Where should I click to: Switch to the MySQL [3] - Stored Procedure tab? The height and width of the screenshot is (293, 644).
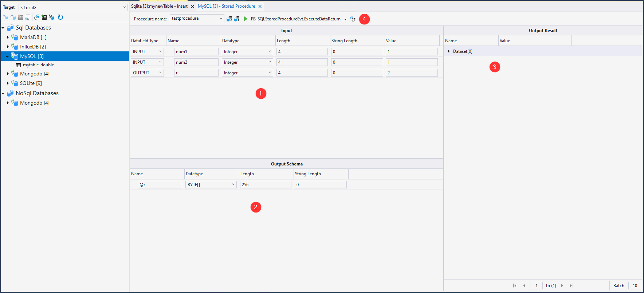pos(226,6)
